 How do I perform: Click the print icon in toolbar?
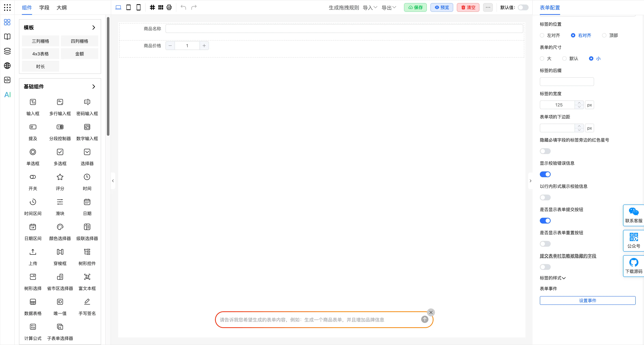point(169,7)
